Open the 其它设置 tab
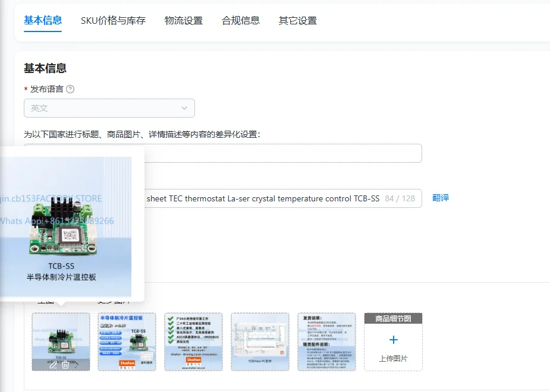This screenshot has width=550, height=392. pyautogui.click(x=298, y=21)
